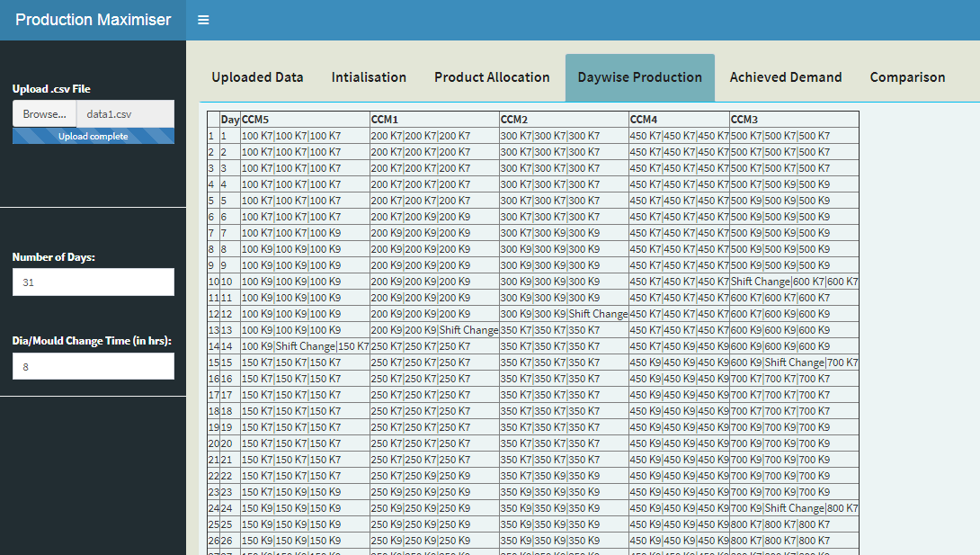Click the Production Maximiser title

pyautogui.click(x=93, y=20)
